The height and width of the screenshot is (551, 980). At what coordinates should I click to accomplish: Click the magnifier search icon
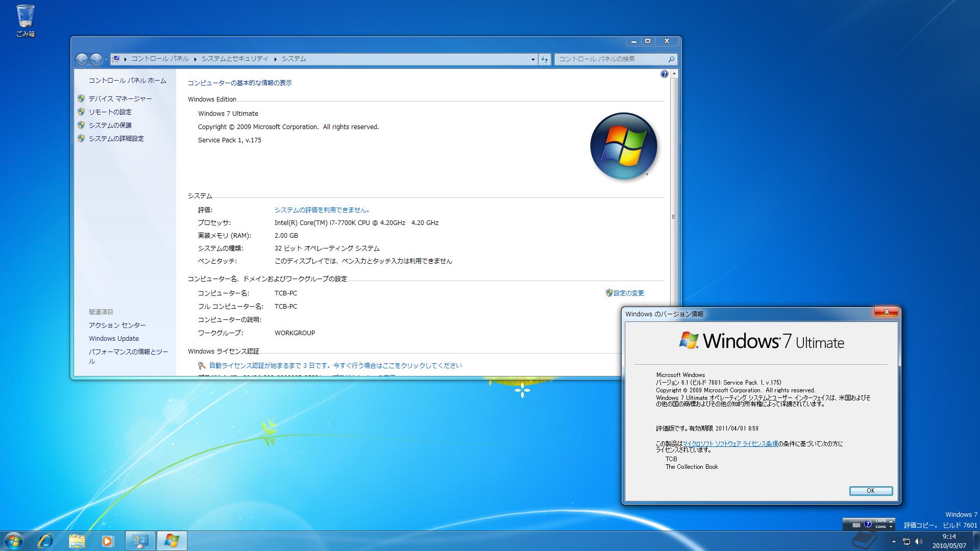tap(671, 59)
